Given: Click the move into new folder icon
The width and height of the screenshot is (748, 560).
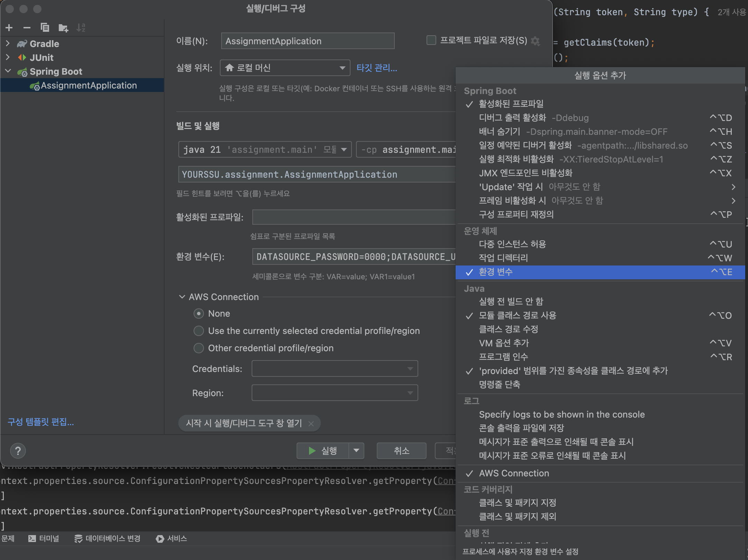Looking at the screenshot, I should pos(63,28).
